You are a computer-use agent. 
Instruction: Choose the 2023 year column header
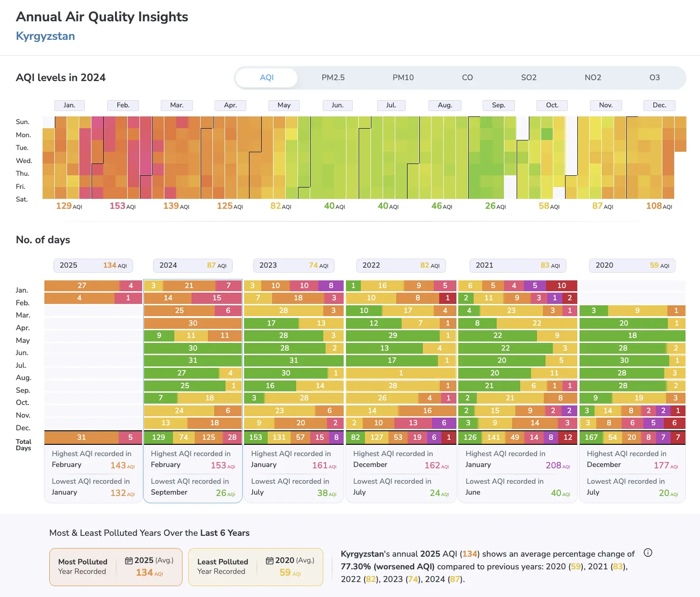293,265
